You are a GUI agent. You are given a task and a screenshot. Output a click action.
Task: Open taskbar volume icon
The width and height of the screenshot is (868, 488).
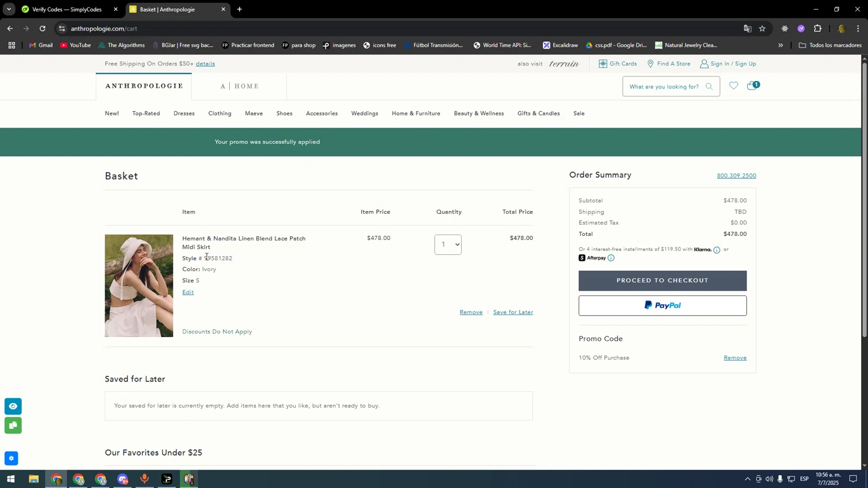[769, 479]
